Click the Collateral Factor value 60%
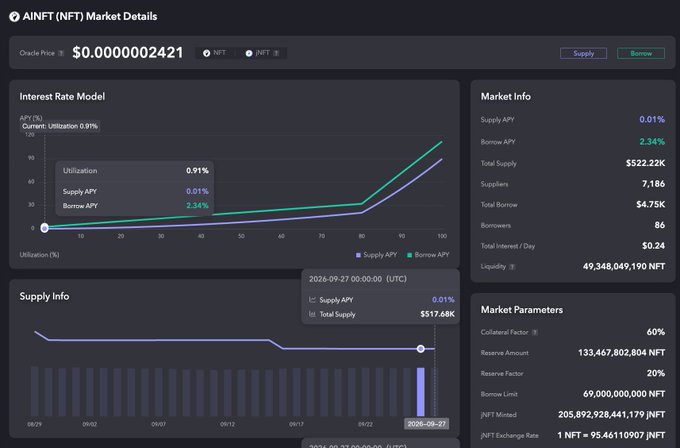Image resolution: width=680 pixels, height=448 pixels. pos(656,332)
